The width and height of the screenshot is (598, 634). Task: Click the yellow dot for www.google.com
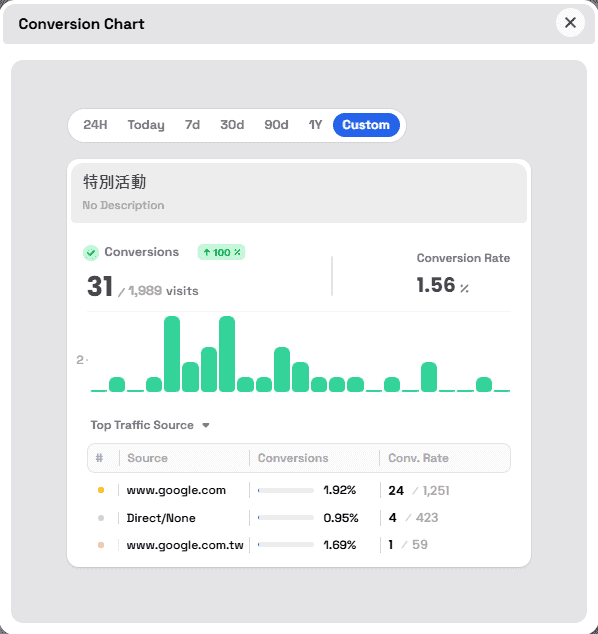[101, 490]
